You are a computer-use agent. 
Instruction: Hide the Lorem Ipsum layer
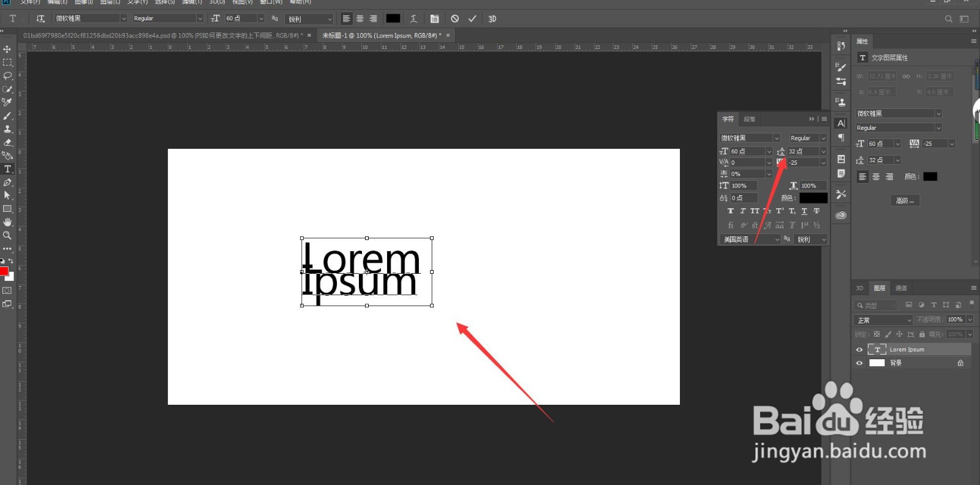click(859, 350)
